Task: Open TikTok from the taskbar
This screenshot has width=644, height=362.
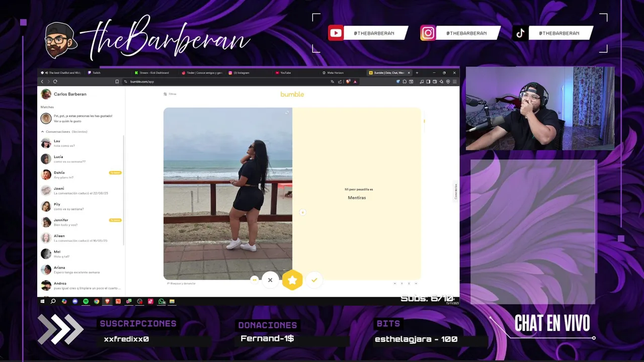Action: (150, 302)
